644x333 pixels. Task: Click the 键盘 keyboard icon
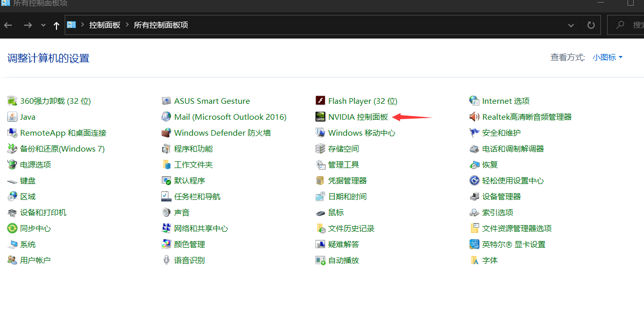(x=12, y=180)
